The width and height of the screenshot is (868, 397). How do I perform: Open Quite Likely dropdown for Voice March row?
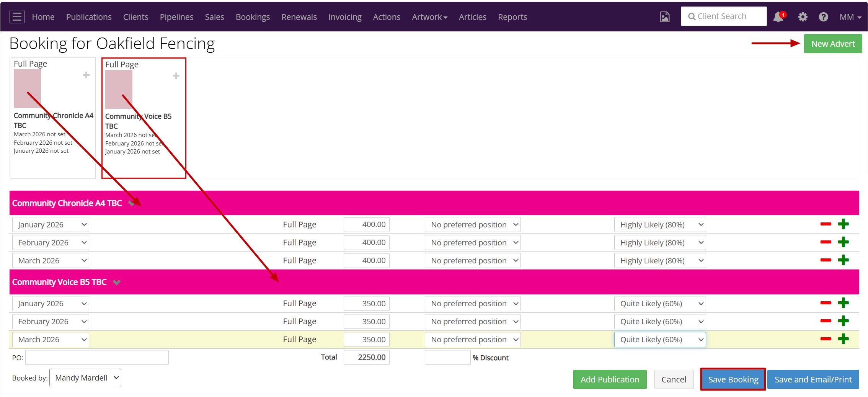pyautogui.click(x=660, y=340)
